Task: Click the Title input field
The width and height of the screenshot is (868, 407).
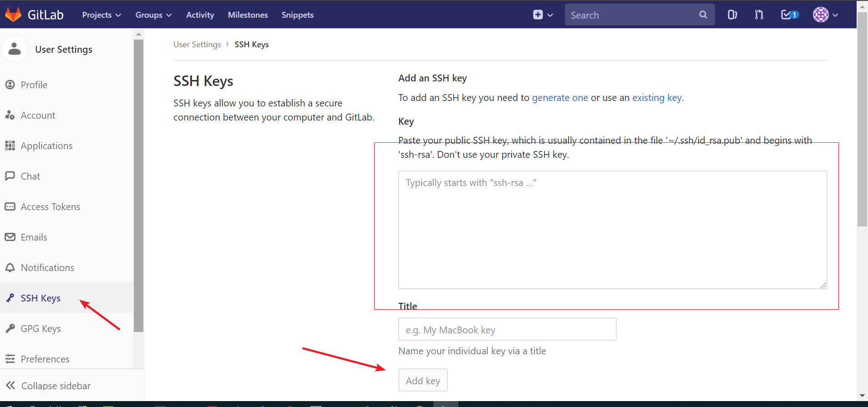Action: 507,329
